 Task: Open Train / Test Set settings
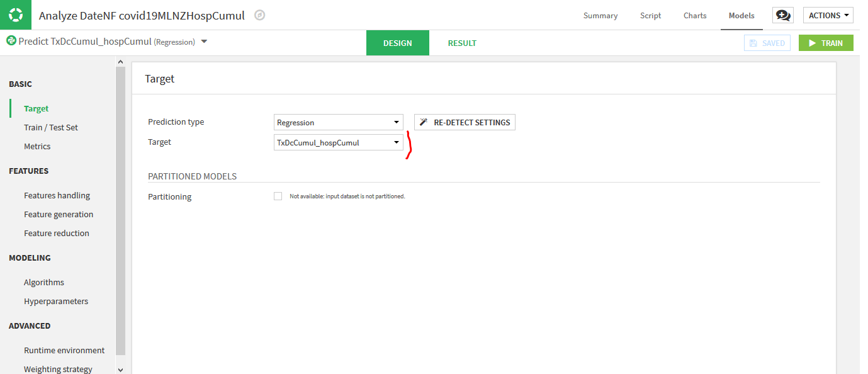(x=51, y=127)
